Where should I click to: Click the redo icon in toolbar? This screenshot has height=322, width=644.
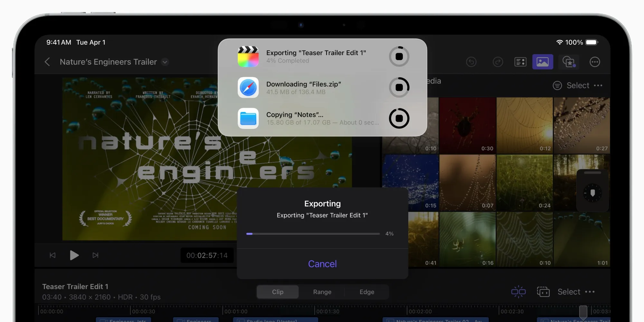point(498,62)
